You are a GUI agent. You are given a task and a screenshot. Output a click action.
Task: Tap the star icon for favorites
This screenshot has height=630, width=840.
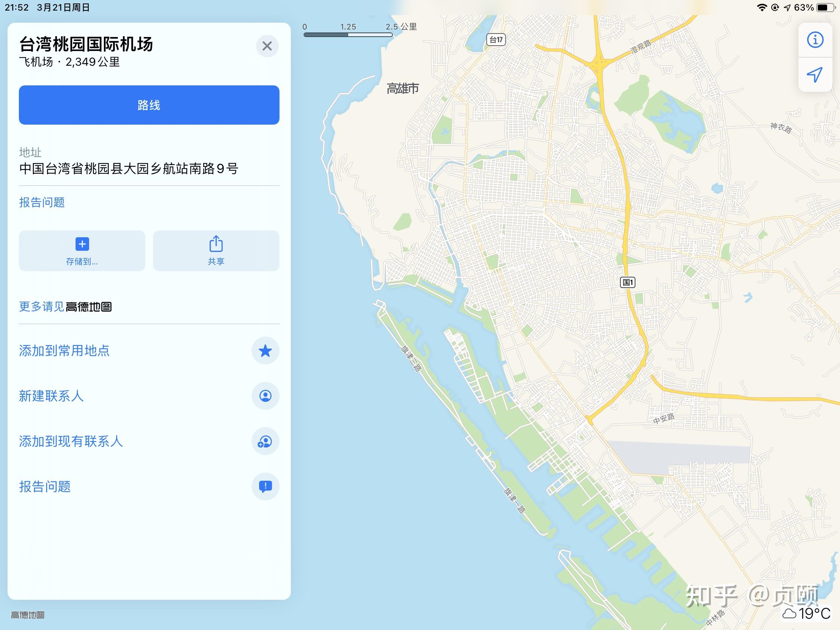pos(266,351)
